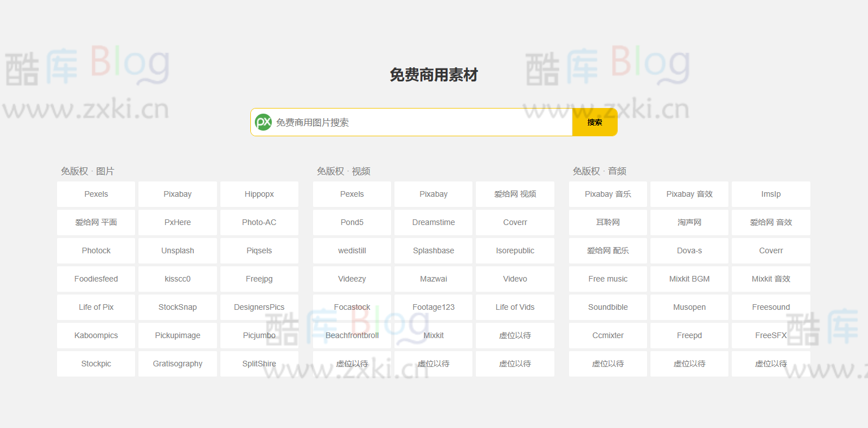Open the Mixkit video link
868x428 pixels.
[x=433, y=335]
